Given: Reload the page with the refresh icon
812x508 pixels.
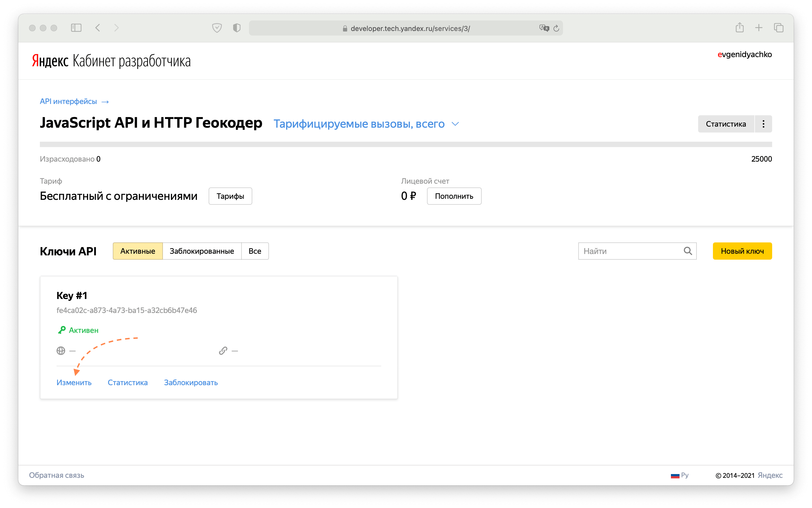Looking at the screenshot, I should click(x=556, y=28).
